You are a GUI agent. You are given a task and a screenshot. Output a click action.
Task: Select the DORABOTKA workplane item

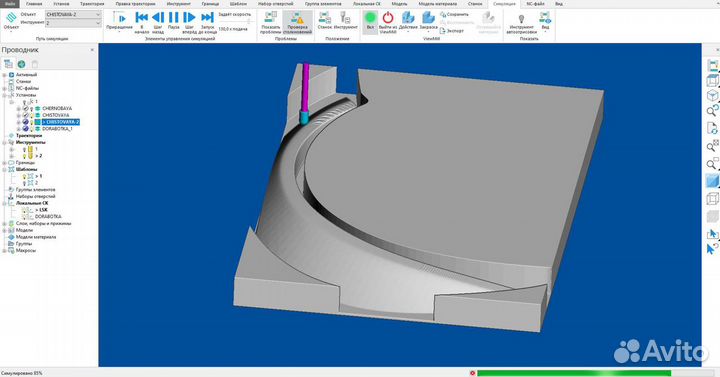(x=48, y=217)
